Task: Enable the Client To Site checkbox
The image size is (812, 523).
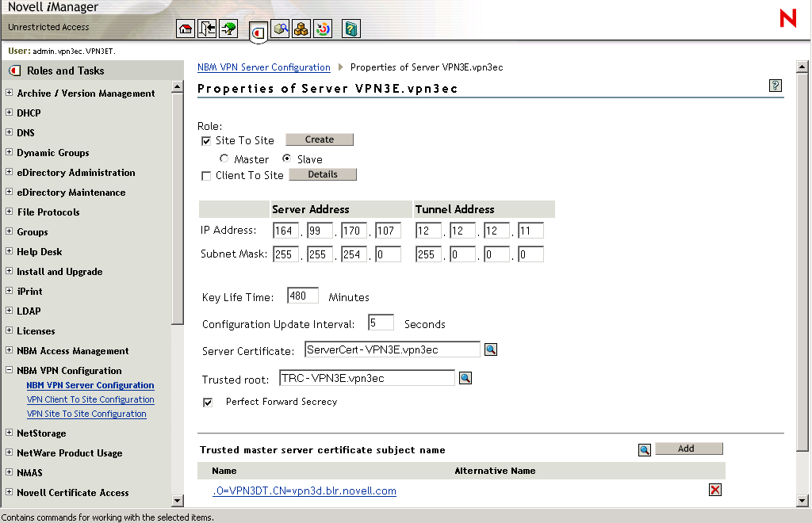Action: pyautogui.click(x=206, y=176)
